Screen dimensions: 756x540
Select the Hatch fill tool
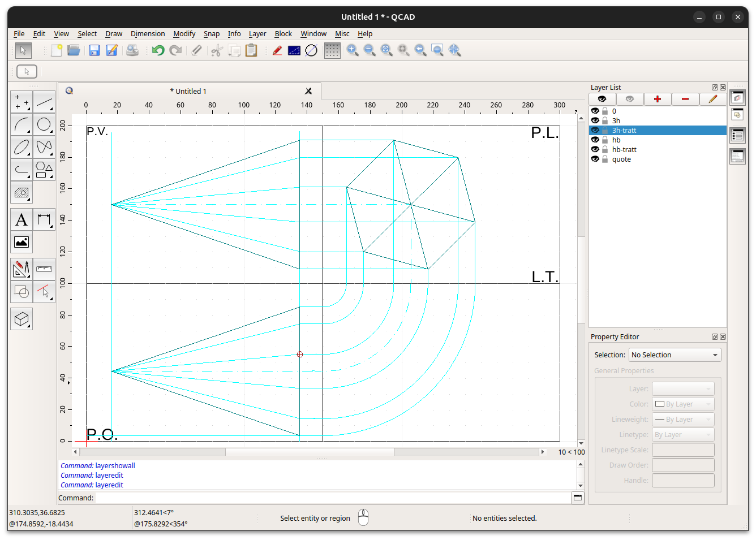click(x=22, y=193)
